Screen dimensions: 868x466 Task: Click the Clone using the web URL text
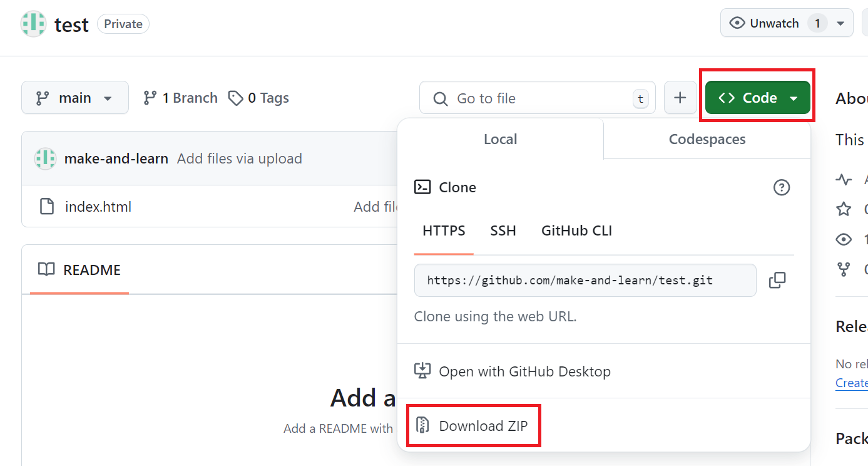pos(496,316)
